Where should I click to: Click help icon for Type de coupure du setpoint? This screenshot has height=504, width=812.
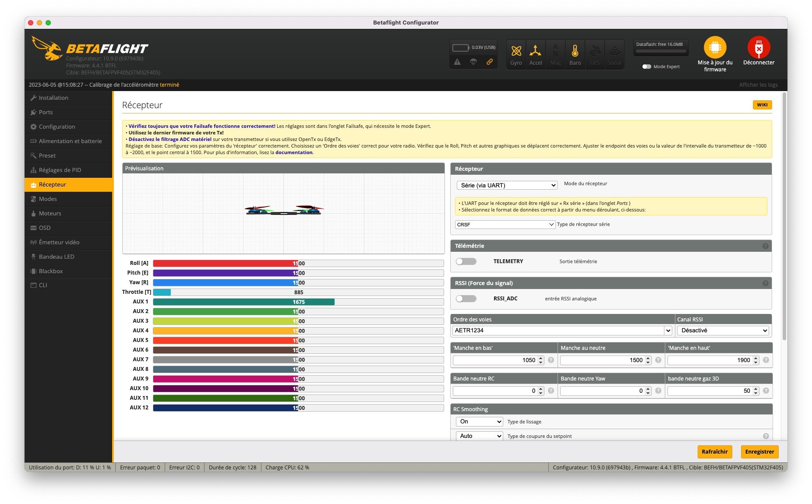tap(766, 436)
